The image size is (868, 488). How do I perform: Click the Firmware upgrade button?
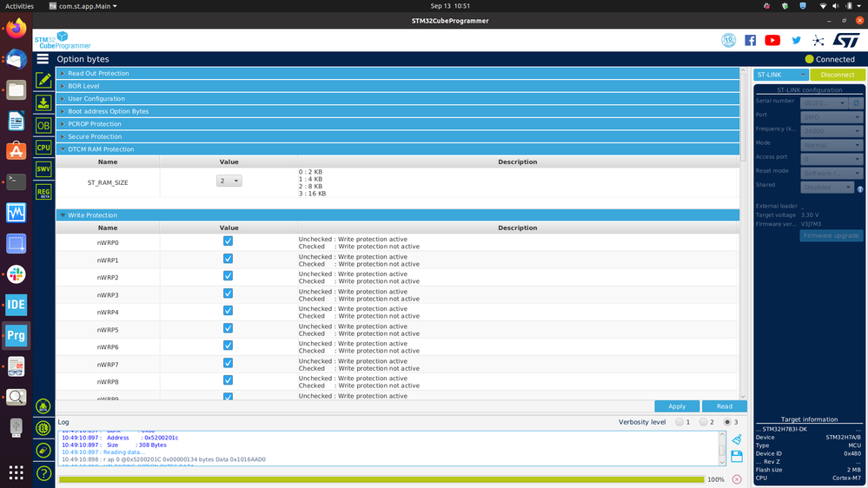(831, 235)
